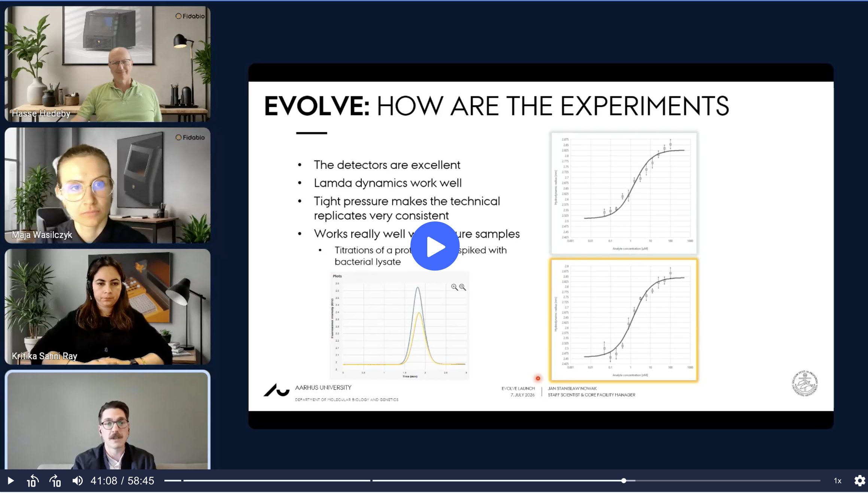
Task: Click the 'Maja Wasilczyk' name label
Action: tap(42, 235)
